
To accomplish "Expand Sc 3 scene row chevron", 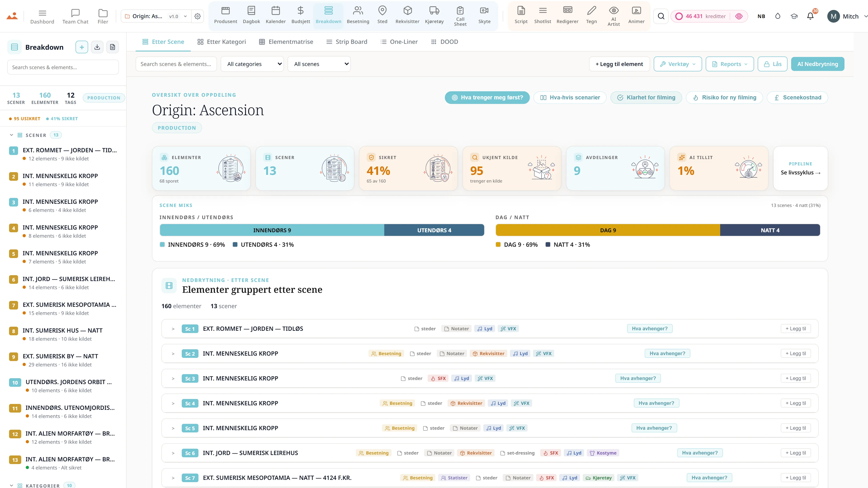I will 173,379.
